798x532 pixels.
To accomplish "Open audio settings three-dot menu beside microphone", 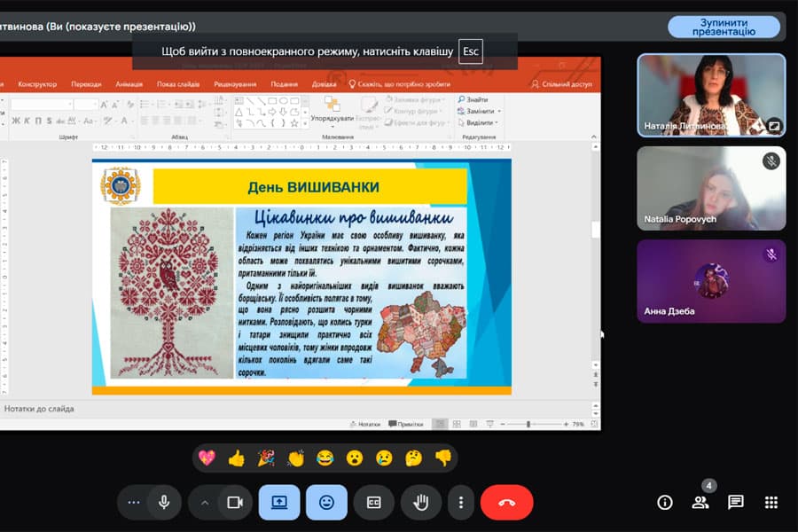I will coord(134,503).
